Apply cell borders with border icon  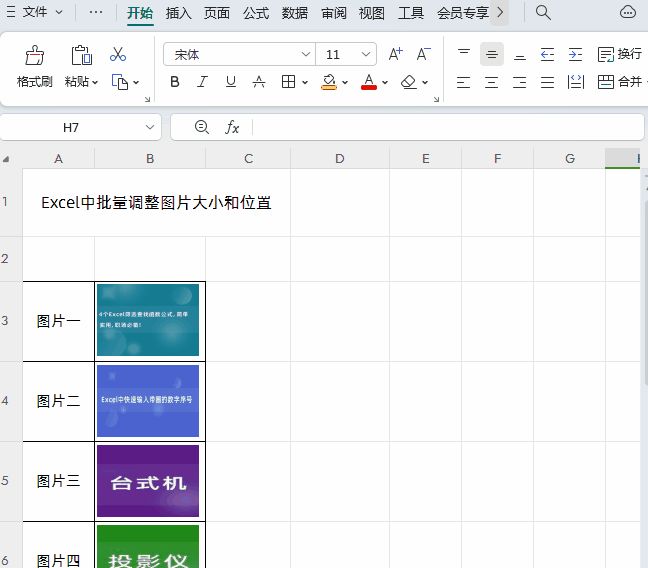288,82
